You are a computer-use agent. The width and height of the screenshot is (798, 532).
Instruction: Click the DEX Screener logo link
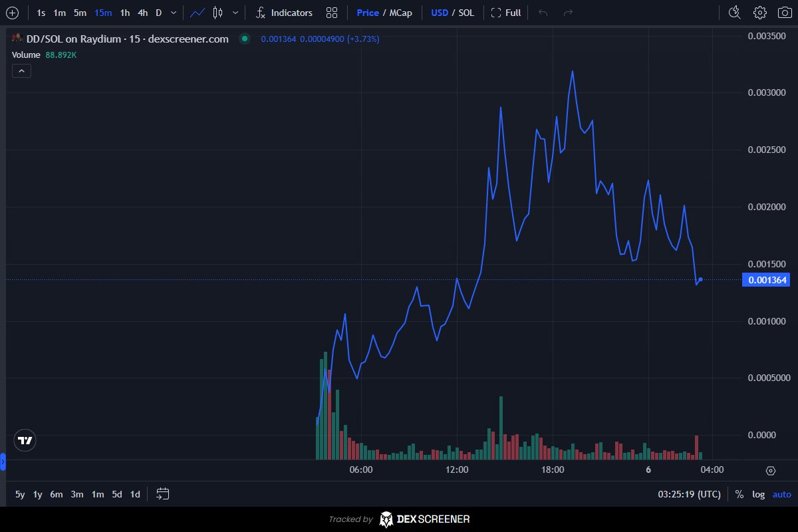424,519
